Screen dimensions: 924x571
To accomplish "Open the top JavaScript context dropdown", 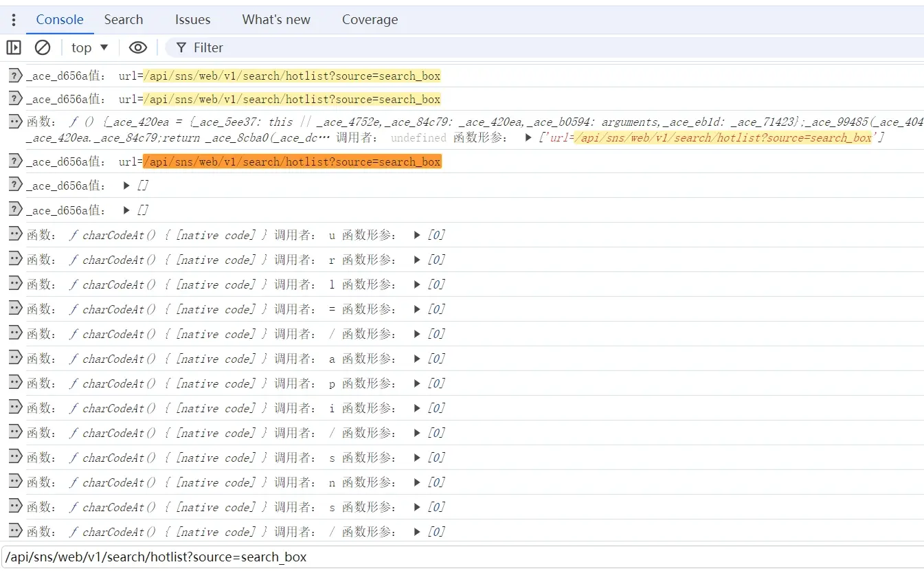I will tap(90, 47).
